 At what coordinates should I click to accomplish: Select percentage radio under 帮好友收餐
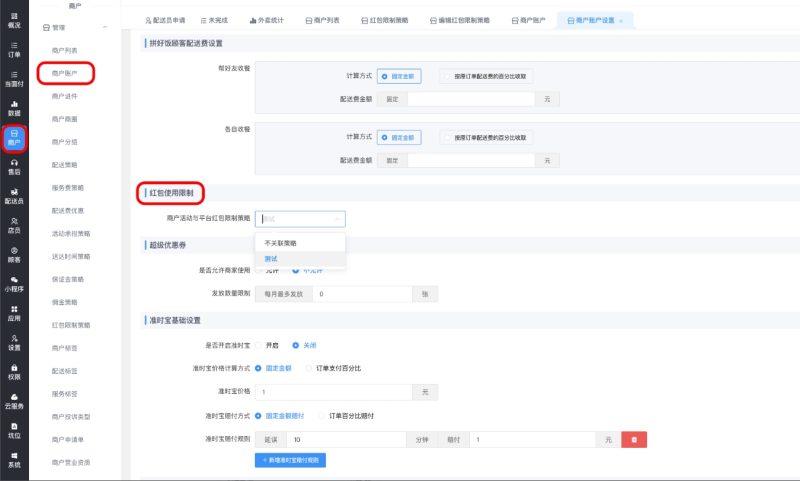[x=486, y=77]
